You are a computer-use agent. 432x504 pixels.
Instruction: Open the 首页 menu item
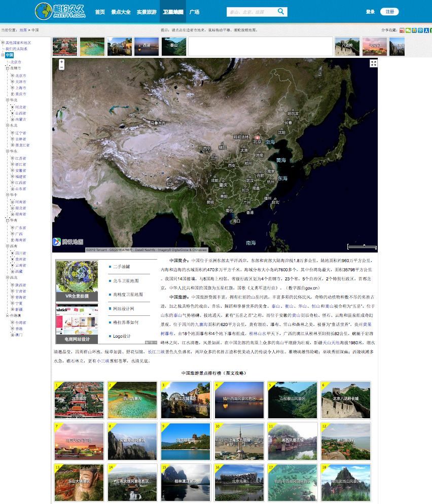(x=100, y=12)
